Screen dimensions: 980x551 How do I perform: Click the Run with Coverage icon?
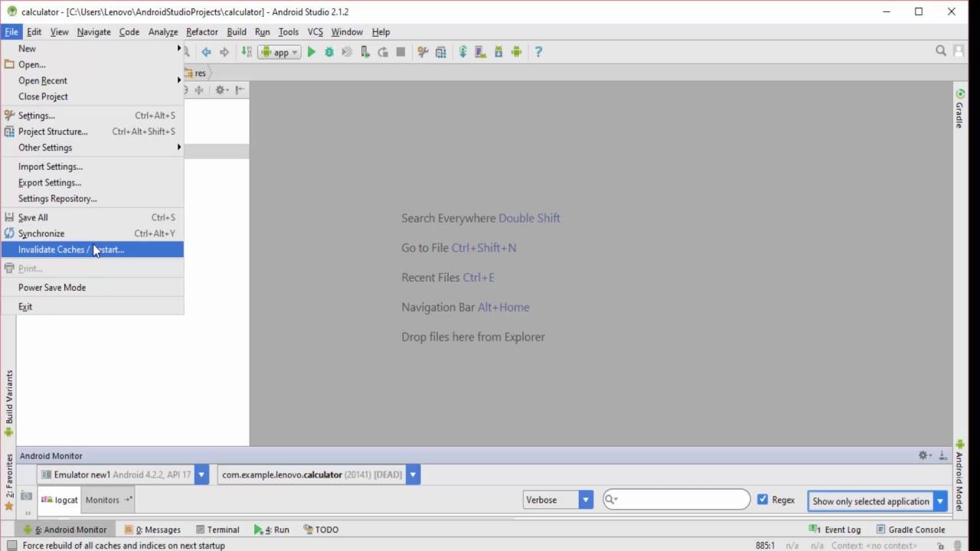(x=347, y=52)
